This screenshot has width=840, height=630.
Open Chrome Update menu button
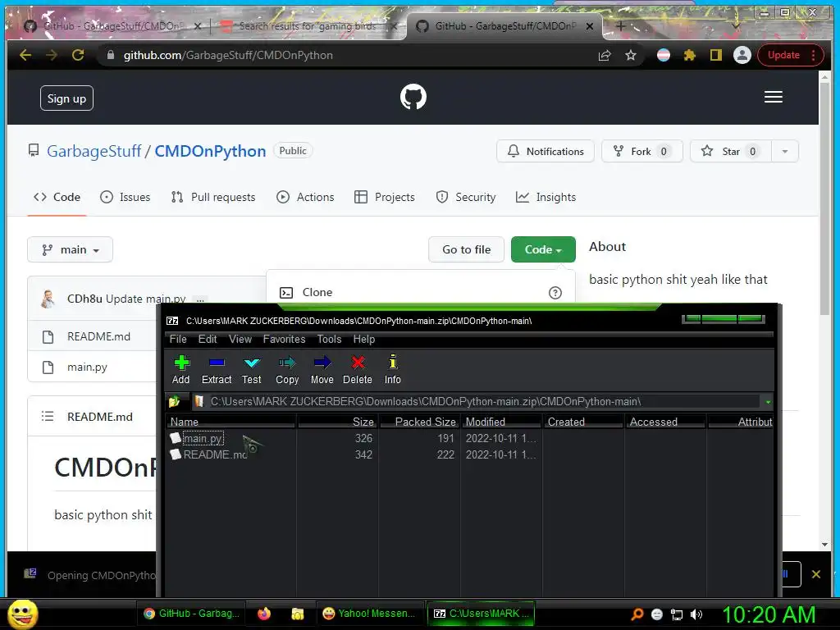pyautogui.click(x=790, y=55)
